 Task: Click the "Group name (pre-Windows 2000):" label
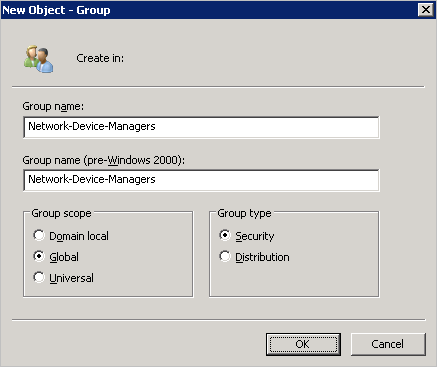pyautogui.click(x=103, y=160)
